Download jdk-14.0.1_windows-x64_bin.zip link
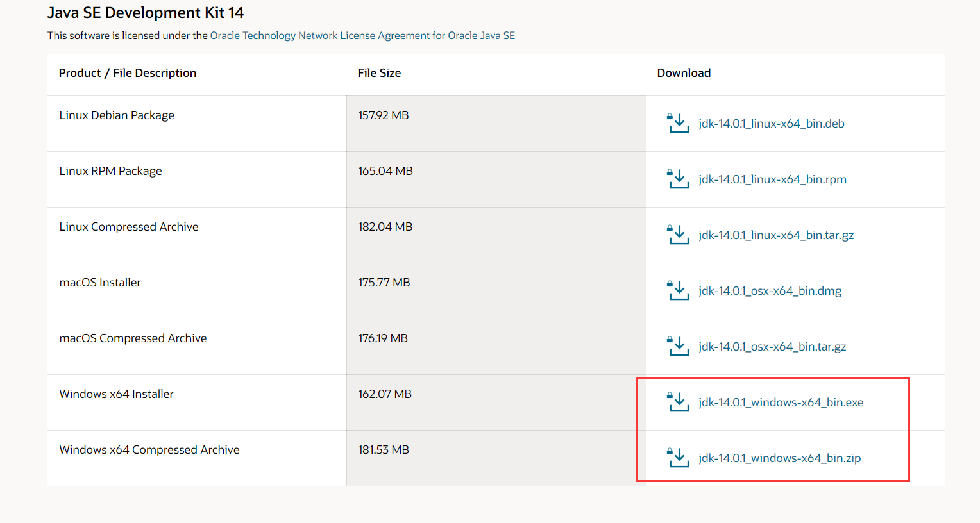The height and width of the screenshot is (523, 980). (780, 458)
